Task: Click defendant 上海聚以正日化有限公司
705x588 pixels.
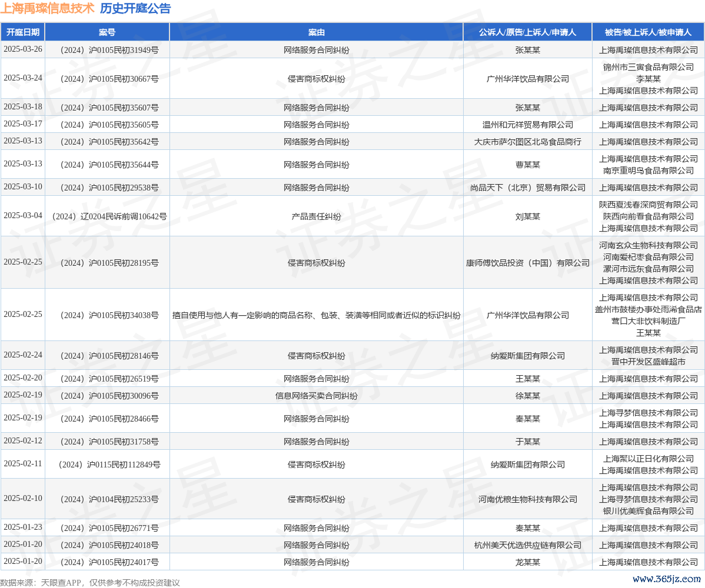Action: pos(649,459)
